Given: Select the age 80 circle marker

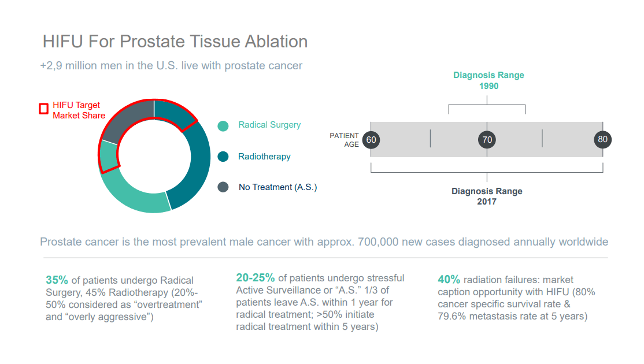Looking at the screenshot, I should pos(602,139).
